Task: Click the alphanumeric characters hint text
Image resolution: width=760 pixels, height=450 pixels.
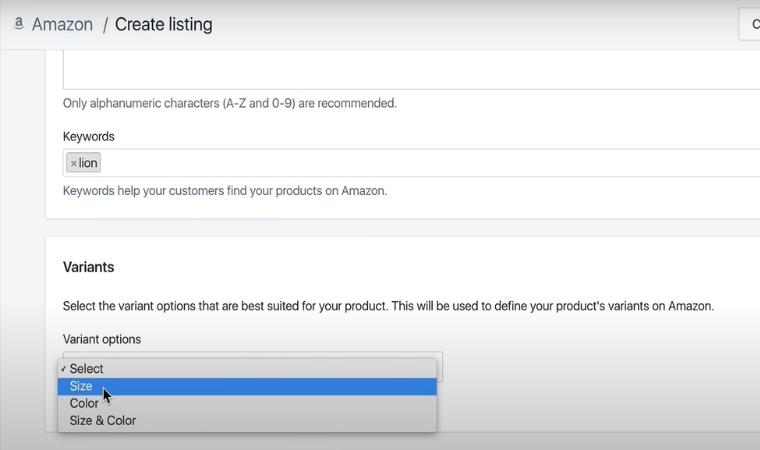Action: (x=229, y=102)
